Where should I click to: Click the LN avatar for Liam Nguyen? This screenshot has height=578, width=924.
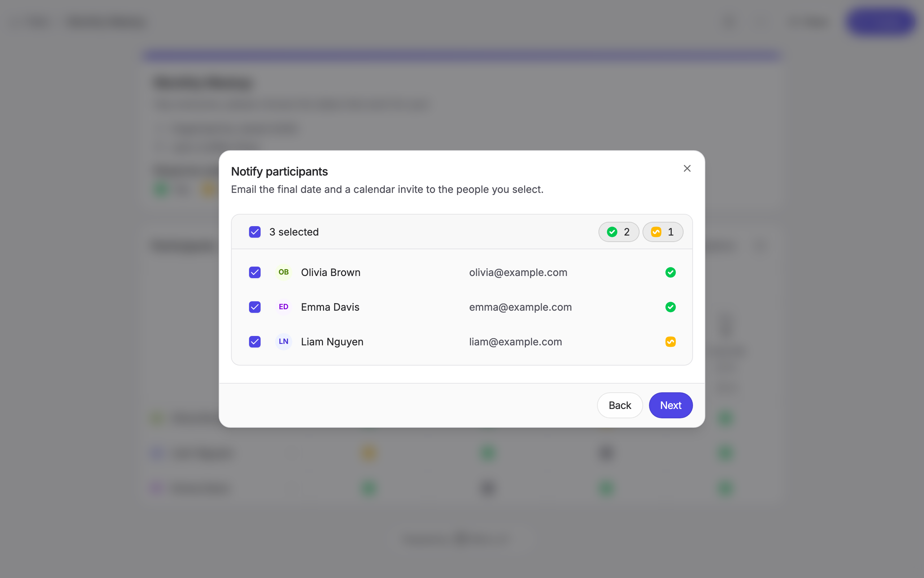[x=283, y=342]
